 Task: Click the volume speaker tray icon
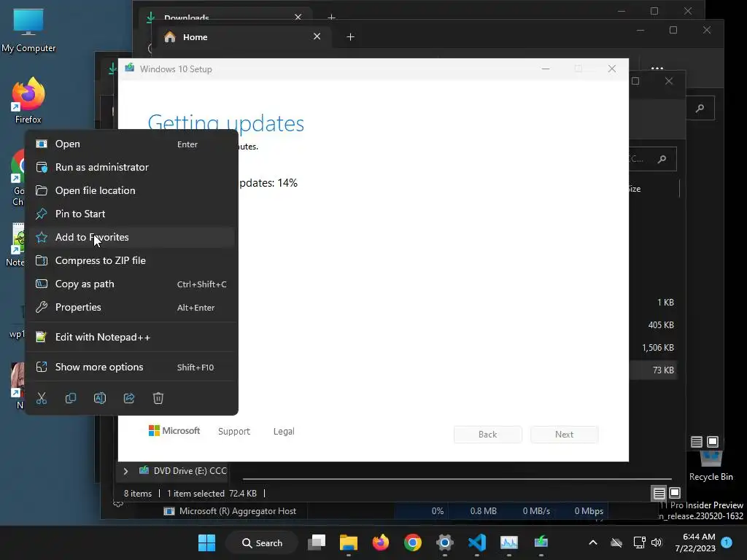point(657,542)
